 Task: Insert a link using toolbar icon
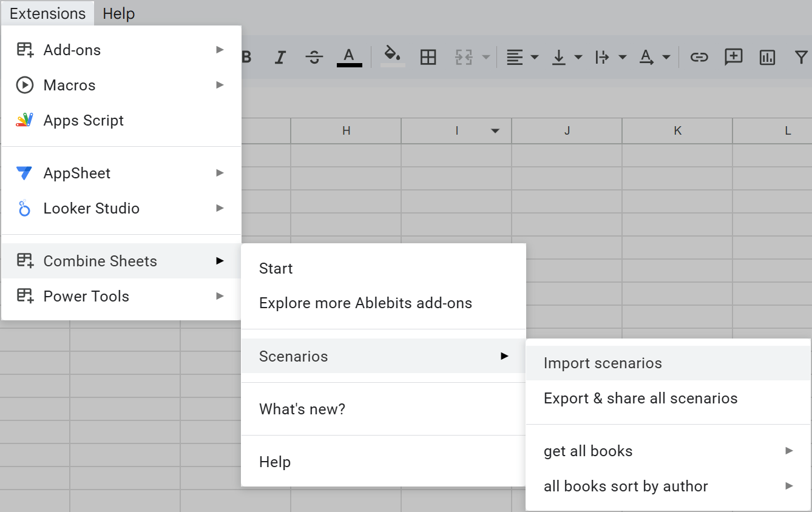click(699, 58)
